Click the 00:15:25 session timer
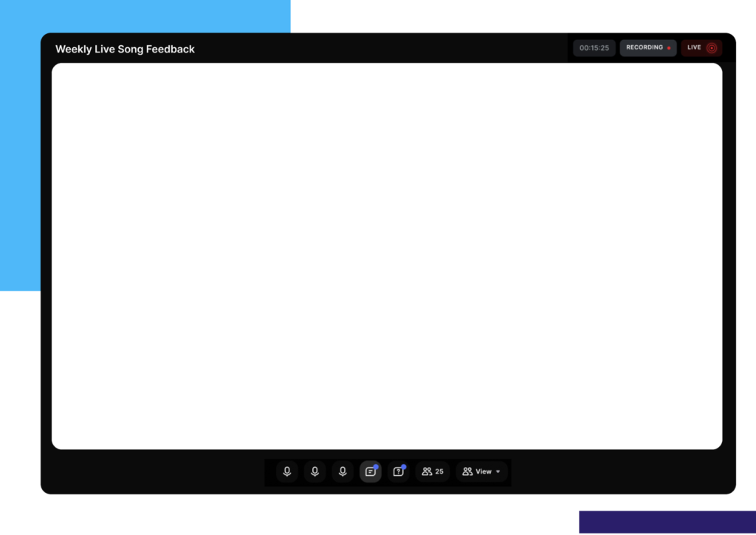This screenshot has height=535, width=756. pyautogui.click(x=594, y=47)
